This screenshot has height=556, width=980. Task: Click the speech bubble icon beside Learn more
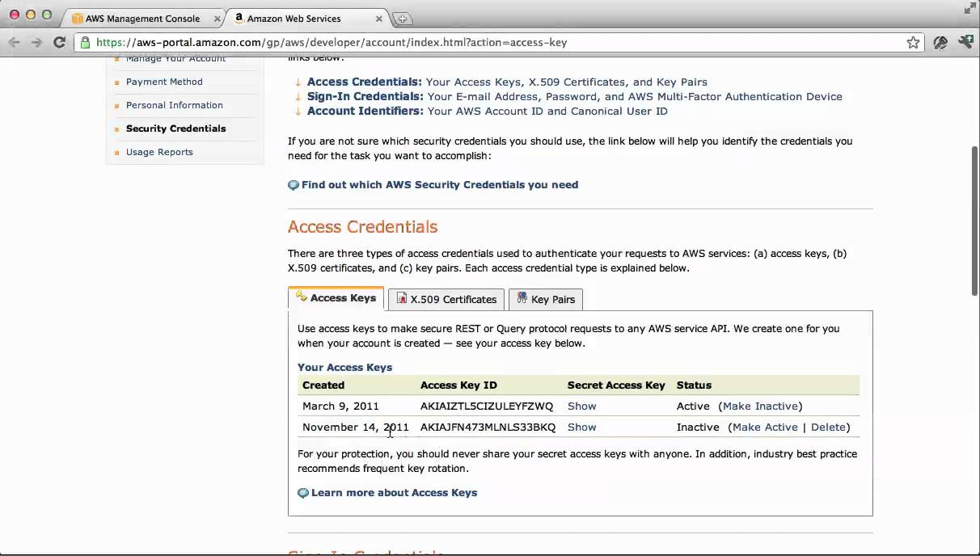[x=303, y=493]
